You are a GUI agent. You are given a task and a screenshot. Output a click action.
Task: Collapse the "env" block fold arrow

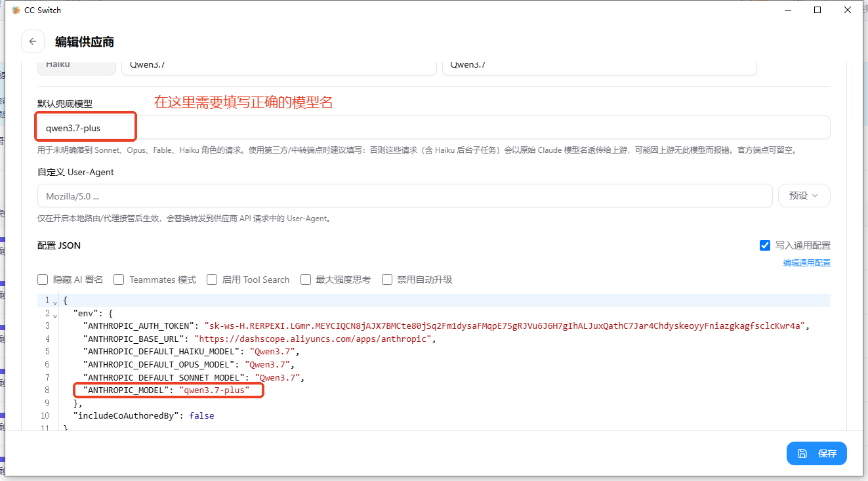tap(55, 314)
